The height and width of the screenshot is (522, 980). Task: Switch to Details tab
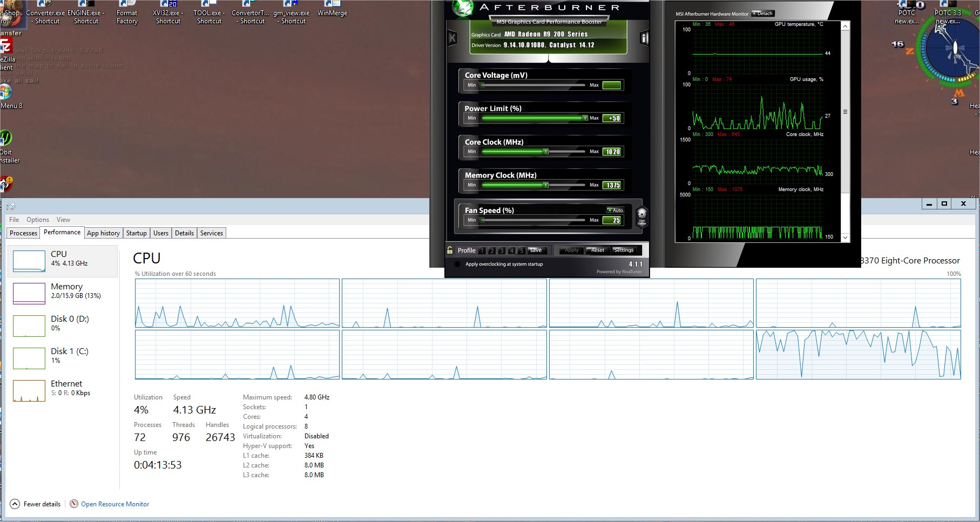coord(184,233)
